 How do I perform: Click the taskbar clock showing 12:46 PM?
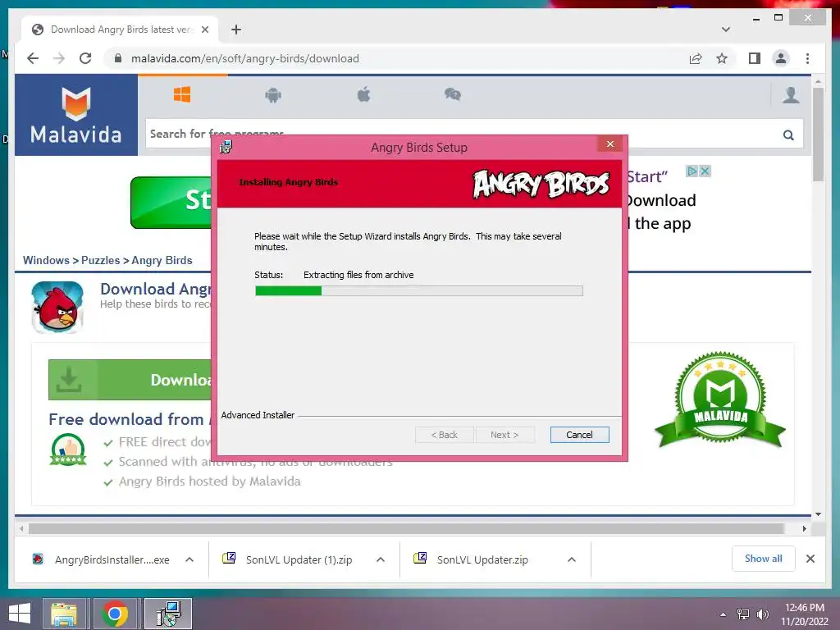[804, 608]
